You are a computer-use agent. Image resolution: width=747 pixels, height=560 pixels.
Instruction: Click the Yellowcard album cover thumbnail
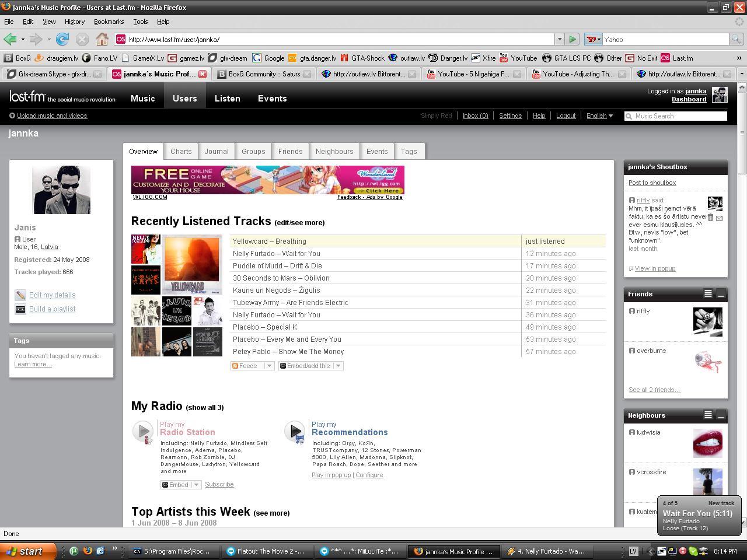pyautogui.click(x=192, y=264)
